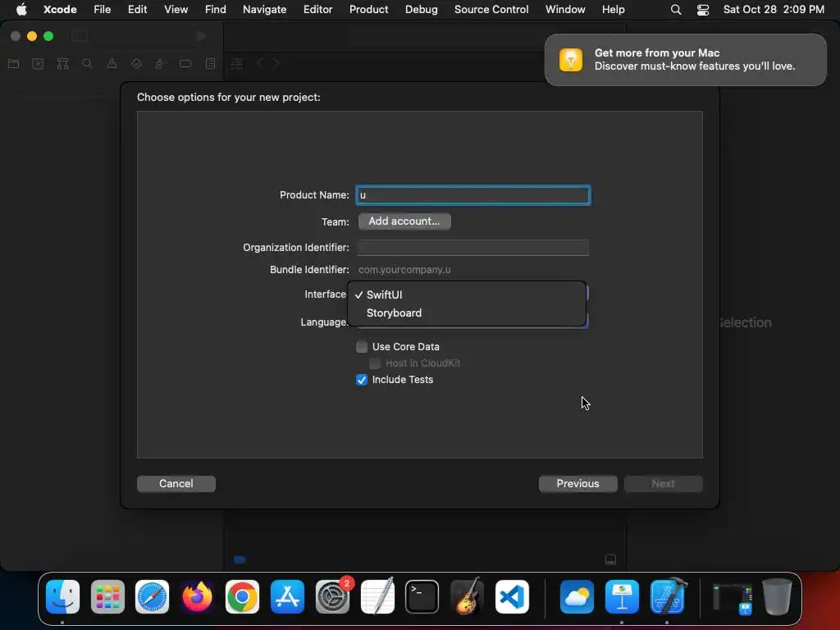Launch GarageBand from the Dock
840x630 pixels.
[467, 596]
